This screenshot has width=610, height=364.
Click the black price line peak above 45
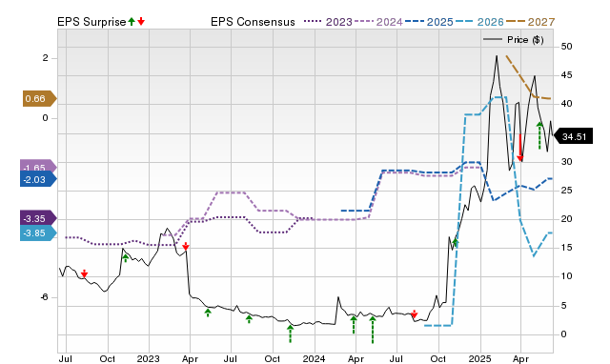click(497, 57)
